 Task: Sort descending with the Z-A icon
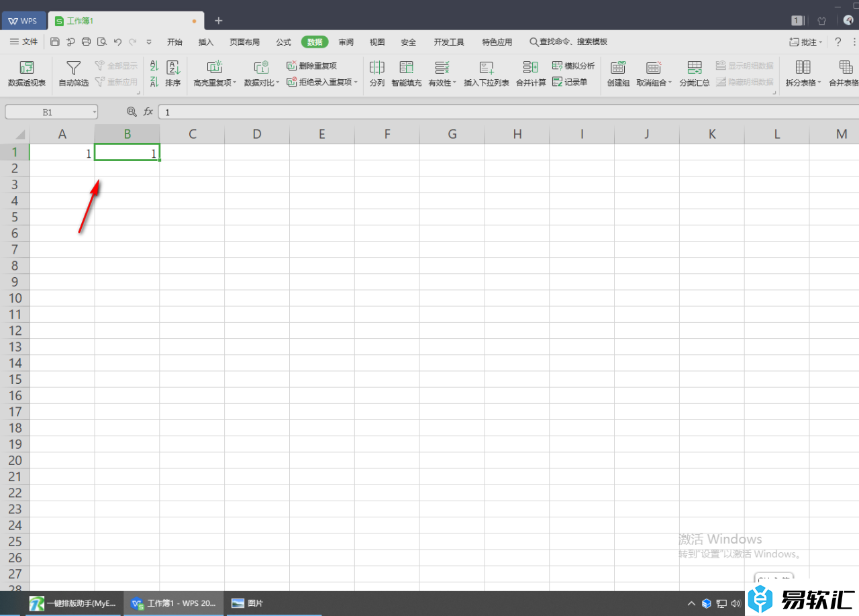tap(154, 82)
